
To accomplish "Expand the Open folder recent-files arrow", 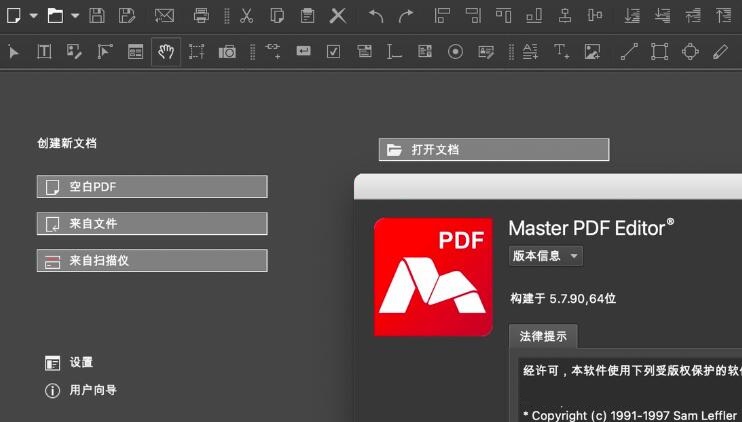I will 75,16.
